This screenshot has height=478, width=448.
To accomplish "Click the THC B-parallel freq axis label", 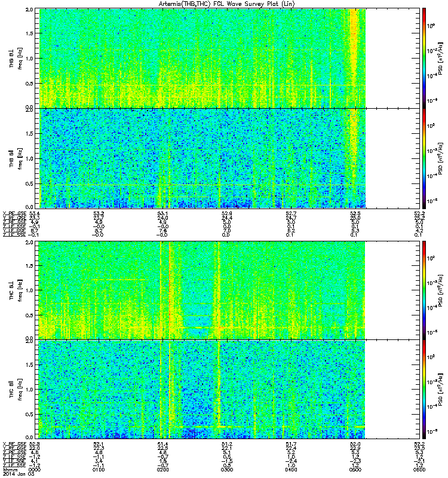I will pos(16,390).
